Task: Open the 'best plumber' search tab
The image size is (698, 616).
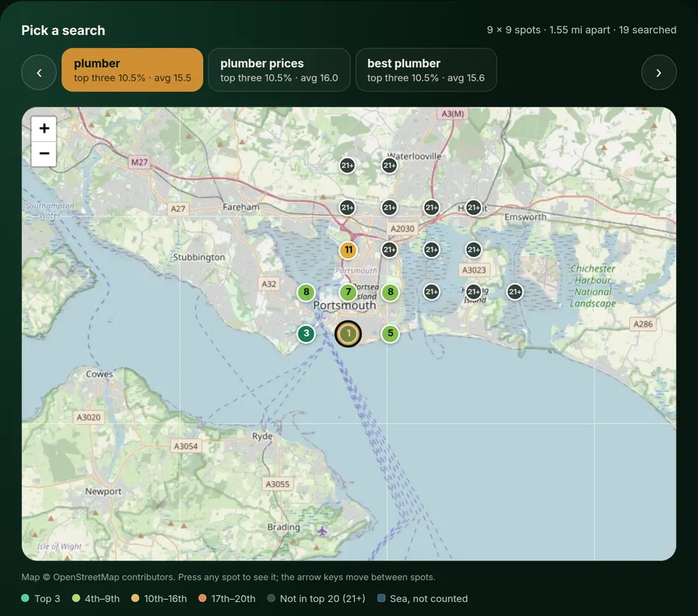Action: coord(426,70)
